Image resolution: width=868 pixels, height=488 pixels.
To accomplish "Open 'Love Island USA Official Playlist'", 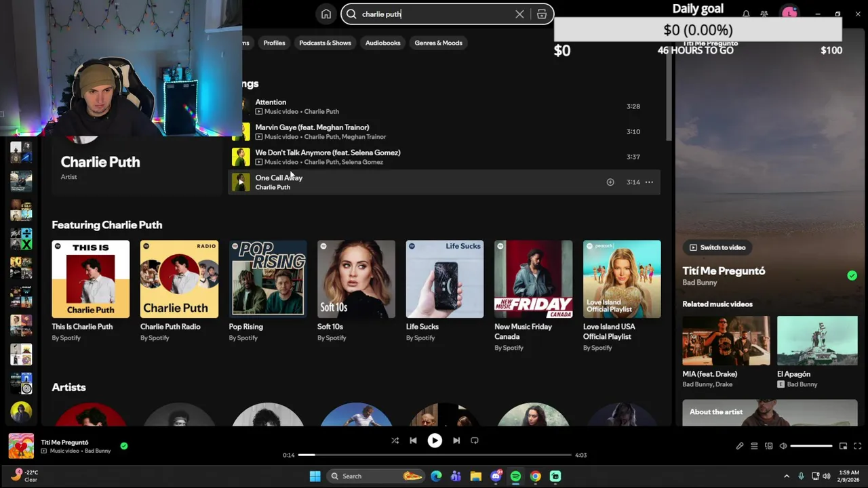I will [x=622, y=279].
